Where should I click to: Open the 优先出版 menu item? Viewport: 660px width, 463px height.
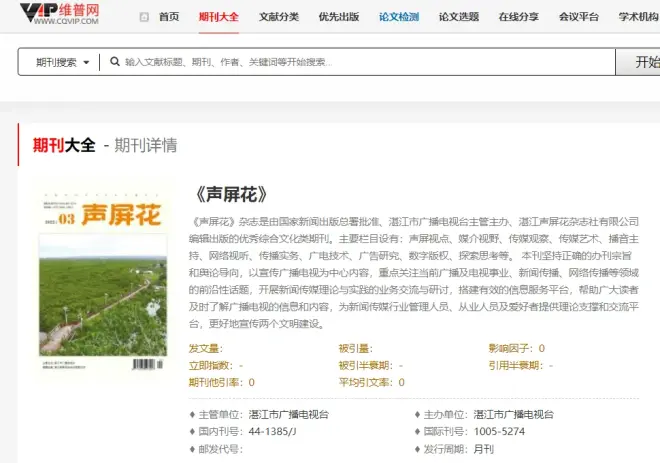coord(339,17)
